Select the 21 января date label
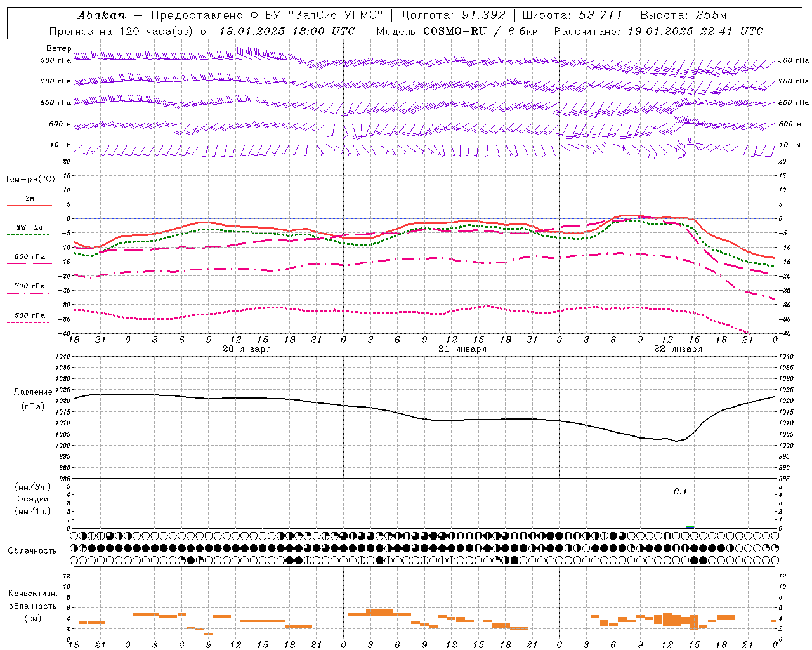The width and height of the screenshot is (812, 650). pos(462,349)
